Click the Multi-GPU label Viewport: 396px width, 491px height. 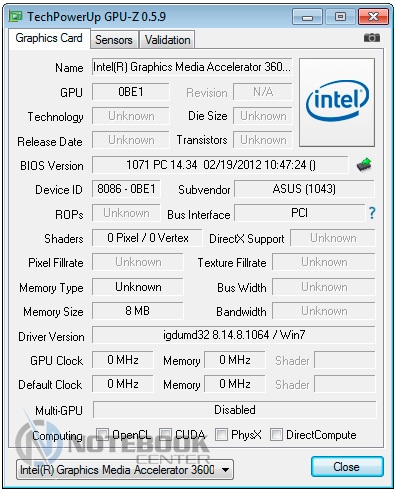tap(59, 411)
